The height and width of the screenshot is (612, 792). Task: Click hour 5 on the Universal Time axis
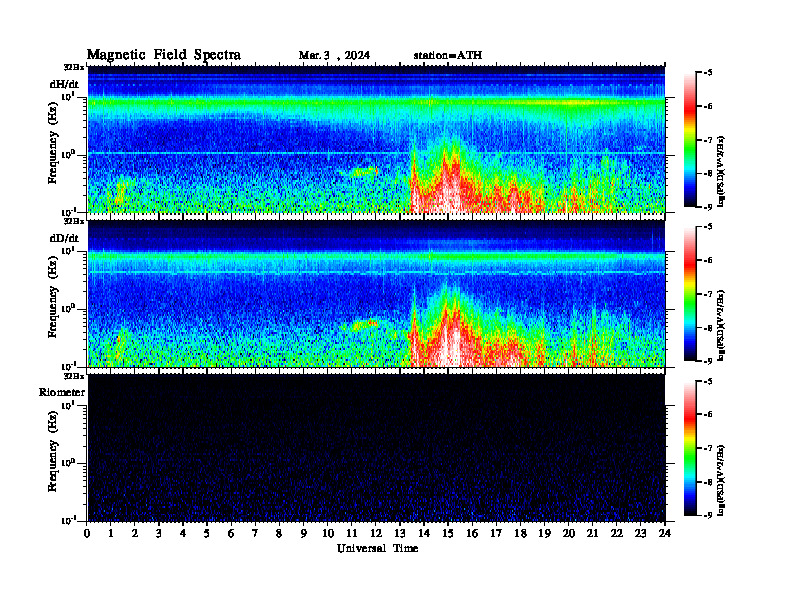click(x=207, y=533)
